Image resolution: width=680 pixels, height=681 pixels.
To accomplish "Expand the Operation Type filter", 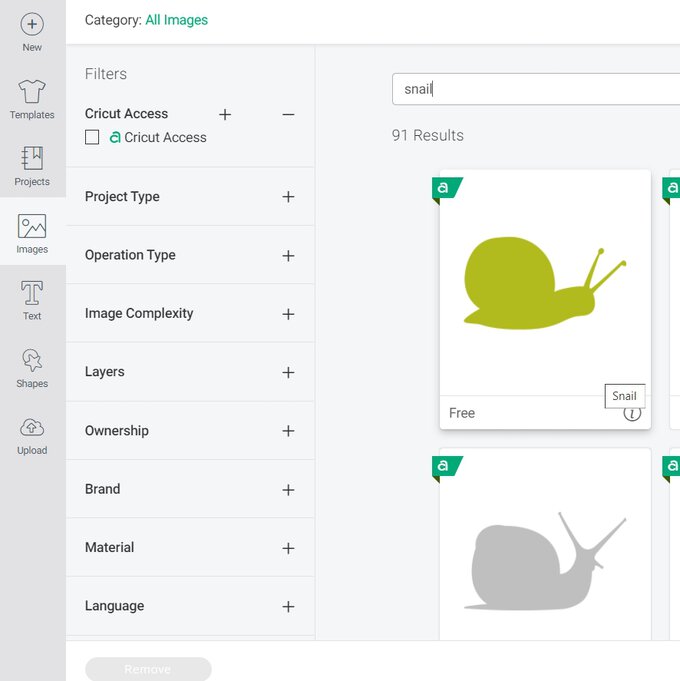I will point(288,256).
